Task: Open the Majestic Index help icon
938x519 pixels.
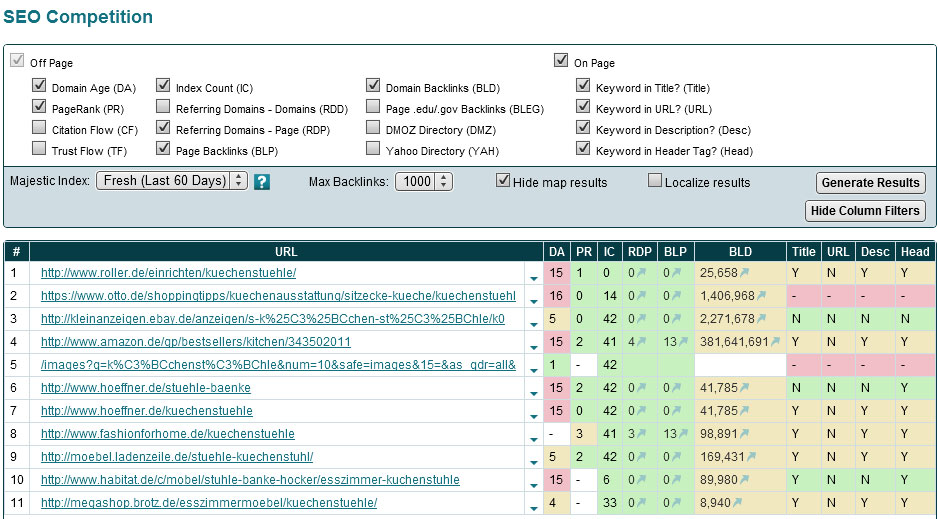Action: (x=261, y=182)
